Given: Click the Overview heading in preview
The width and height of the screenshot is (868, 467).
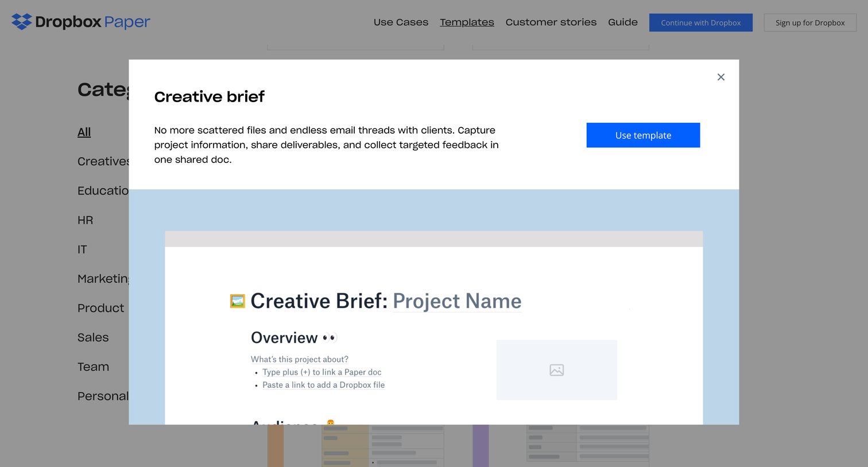Looking at the screenshot, I should click(284, 338).
